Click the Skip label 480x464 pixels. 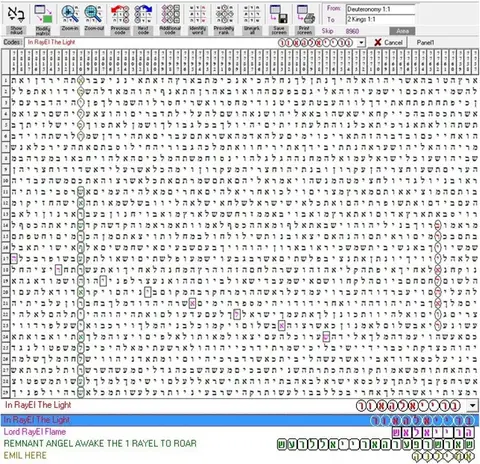327,31
